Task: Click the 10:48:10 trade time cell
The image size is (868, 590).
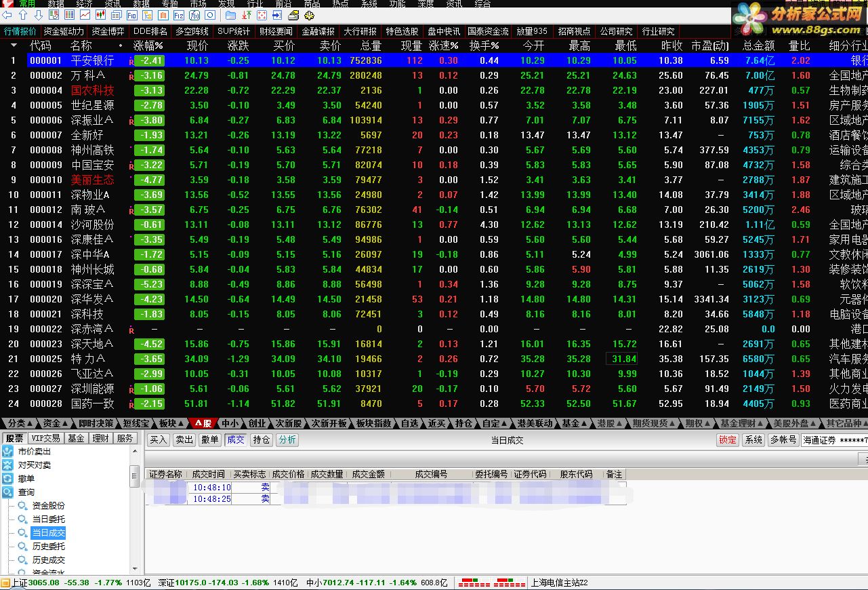Action: pyautogui.click(x=212, y=488)
